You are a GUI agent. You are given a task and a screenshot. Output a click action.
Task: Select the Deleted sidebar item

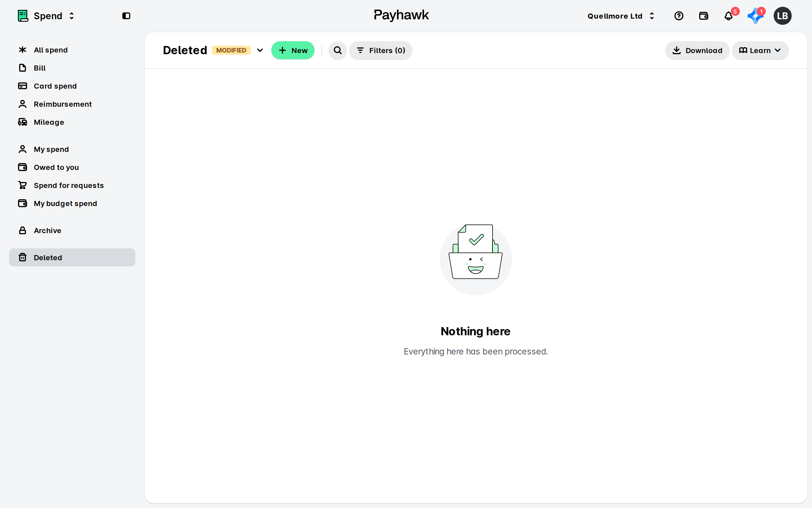(72, 257)
